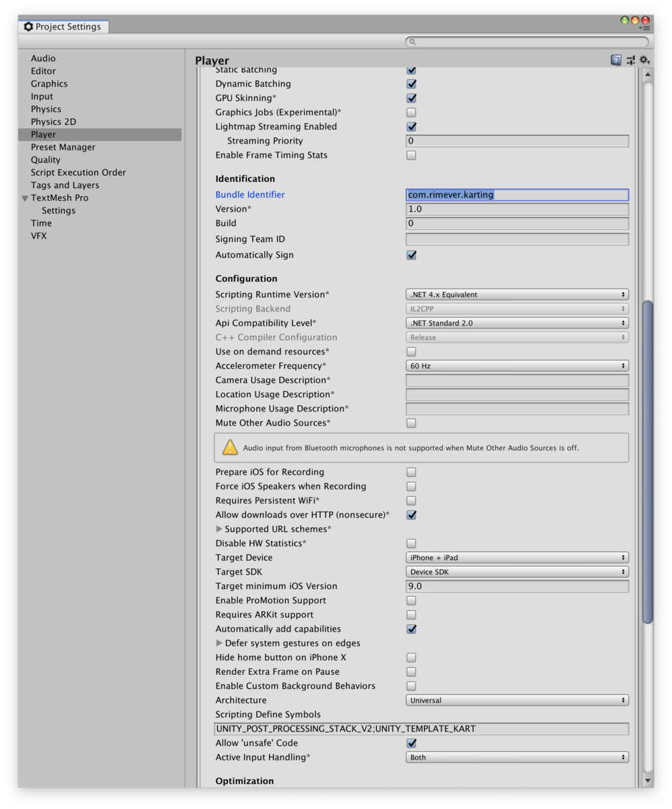This screenshot has width=672, height=809.
Task: Toggle Mute Other Audio Sources
Action: (x=411, y=423)
